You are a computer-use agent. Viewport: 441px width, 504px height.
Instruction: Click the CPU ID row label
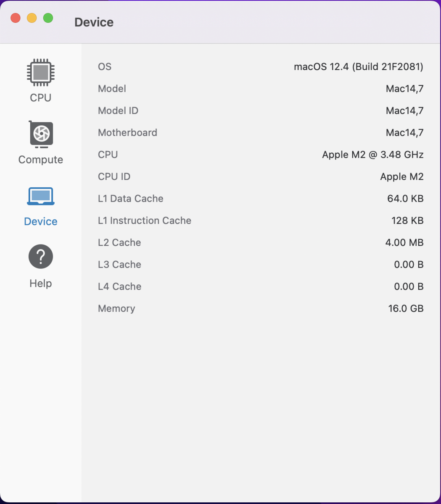click(114, 177)
